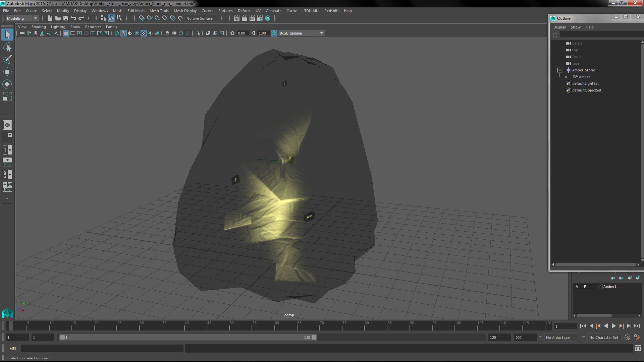Create a new scene
644x362 pixels.
pos(50,18)
